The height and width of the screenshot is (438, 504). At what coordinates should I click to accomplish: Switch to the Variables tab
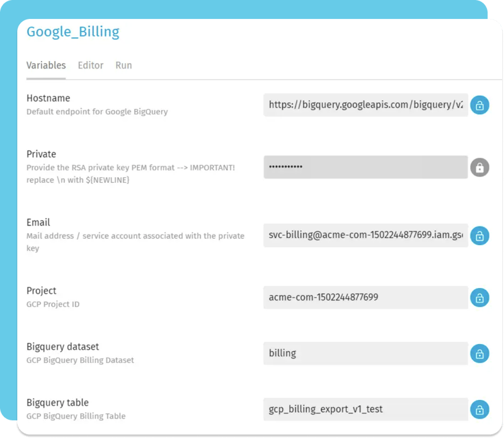tap(46, 66)
